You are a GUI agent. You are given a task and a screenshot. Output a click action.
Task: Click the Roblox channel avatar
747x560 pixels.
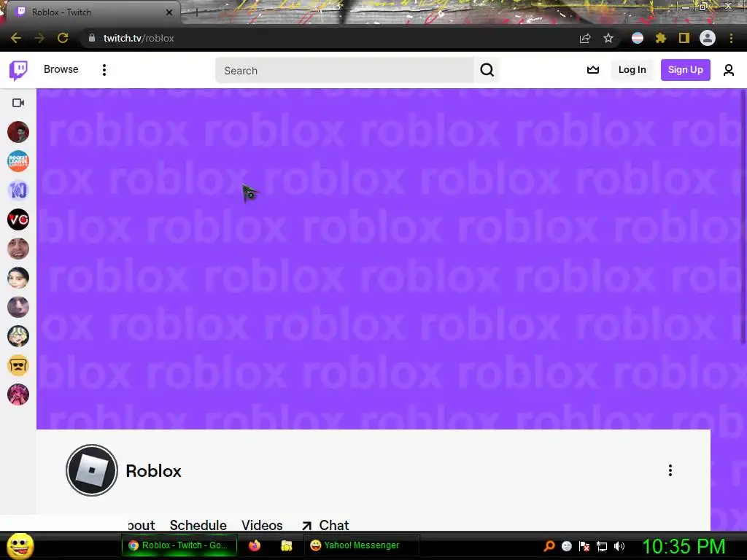pyautogui.click(x=91, y=470)
